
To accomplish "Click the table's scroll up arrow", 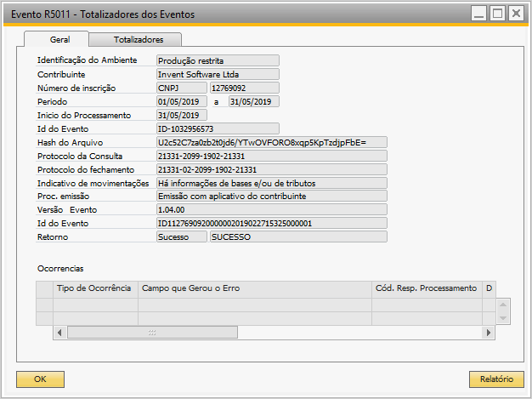I will pos(503,305).
